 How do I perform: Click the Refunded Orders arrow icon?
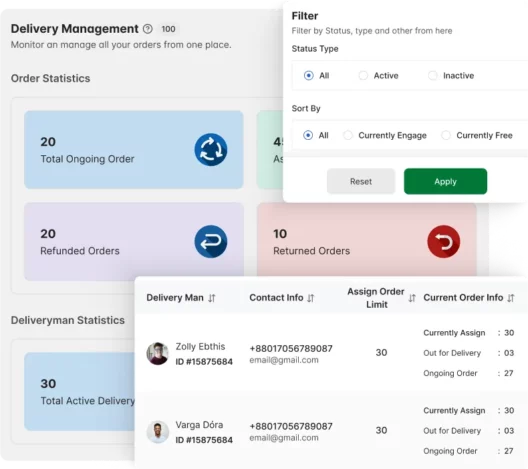click(x=211, y=241)
